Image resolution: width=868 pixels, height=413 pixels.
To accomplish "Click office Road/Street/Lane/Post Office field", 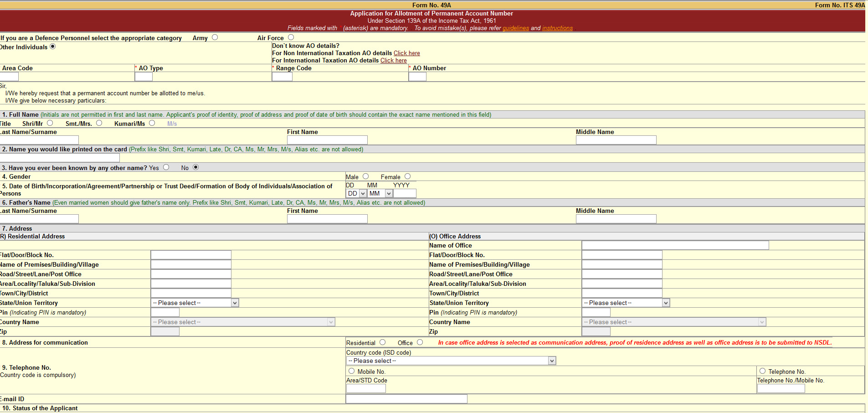I will (622, 274).
